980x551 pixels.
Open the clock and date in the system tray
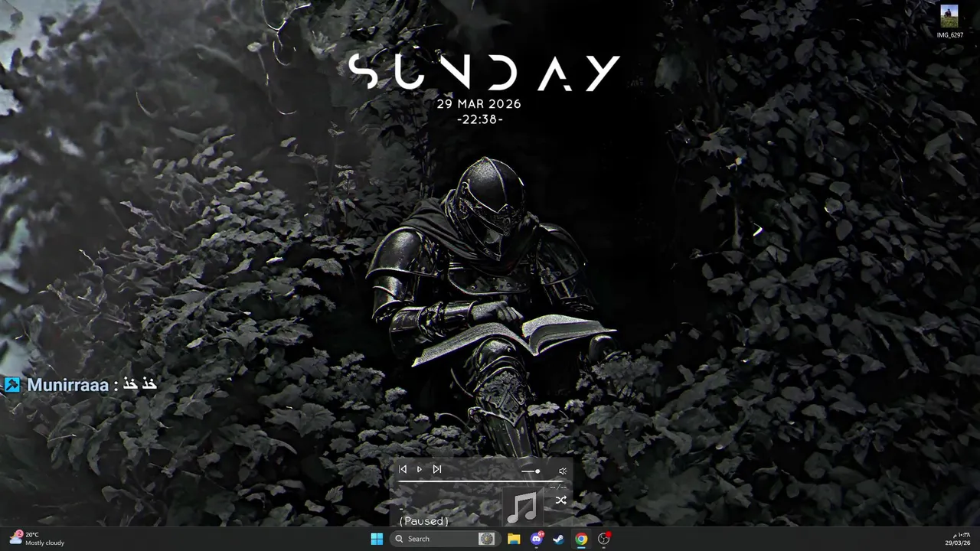pyautogui.click(x=958, y=539)
